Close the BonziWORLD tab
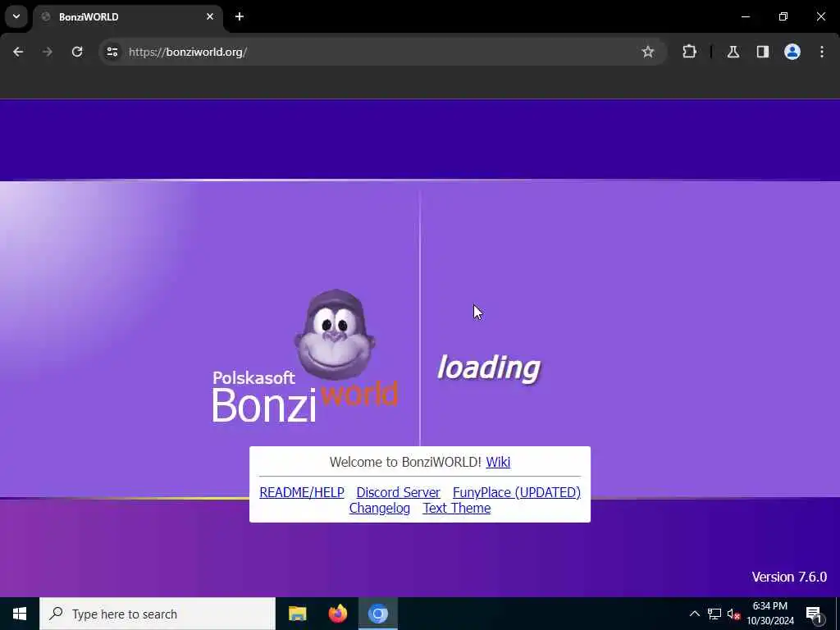The height and width of the screenshot is (630, 840). 210,16
